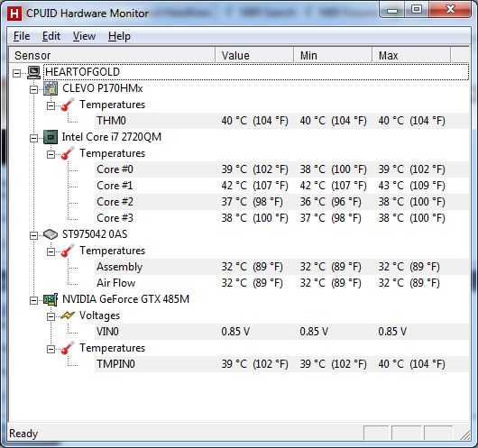Click VIN0 current value 0.85 V
Image resolution: width=478 pixels, height=448 pixels.
pyautogui.click(x=235, y=332)
